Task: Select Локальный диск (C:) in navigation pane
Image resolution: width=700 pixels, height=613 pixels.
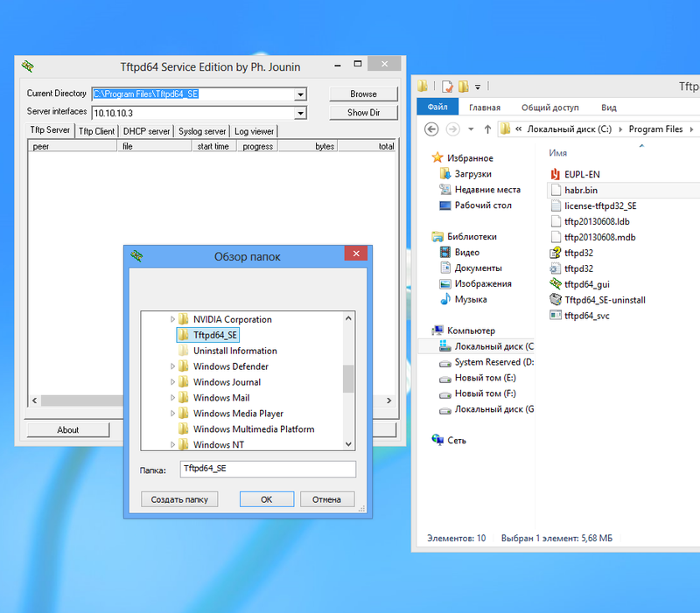Action: coord(476,346)
